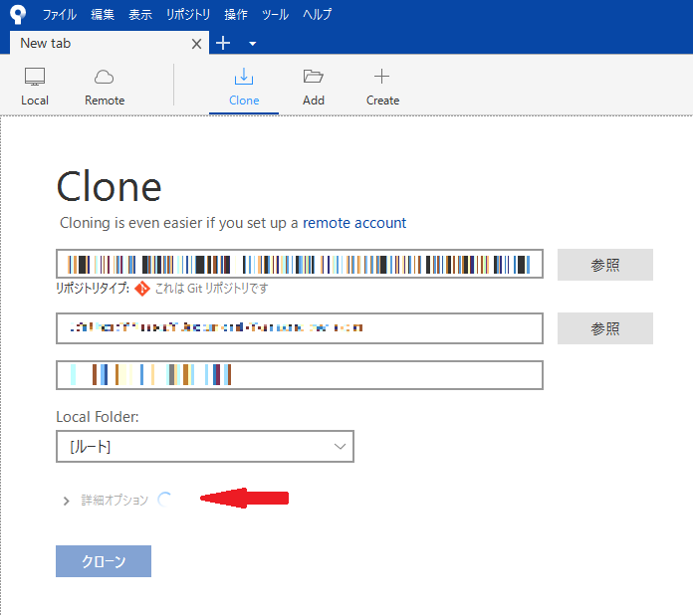Follow the remote account link
Viewport: 693px width, 616px height.
click(x=354, y=223)
